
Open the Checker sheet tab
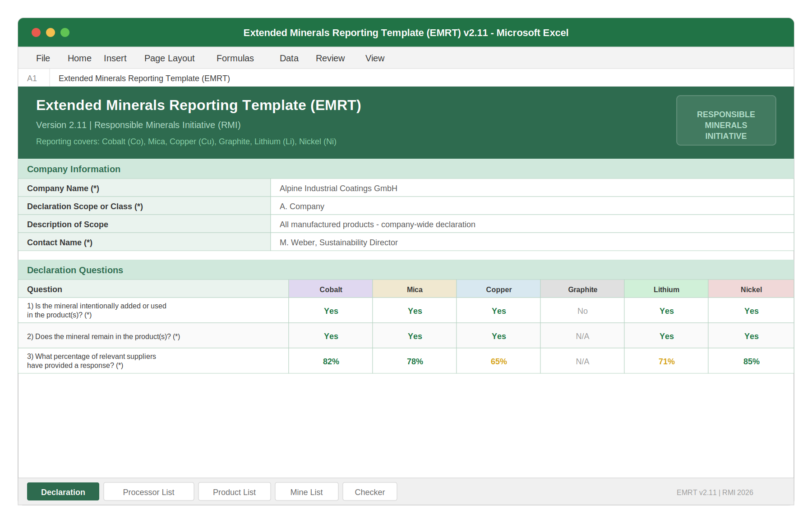tap(369, 492)
